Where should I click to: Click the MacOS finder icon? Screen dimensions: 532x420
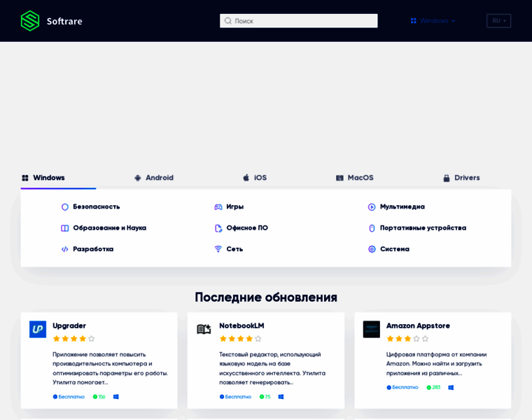(x=339, y=178)
